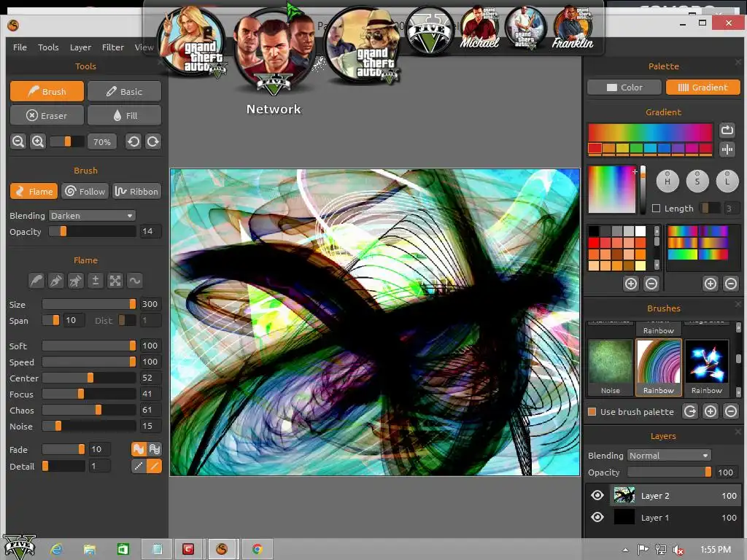
Task: Open the Layers Blending Normal dropdown
Action: 669,455
